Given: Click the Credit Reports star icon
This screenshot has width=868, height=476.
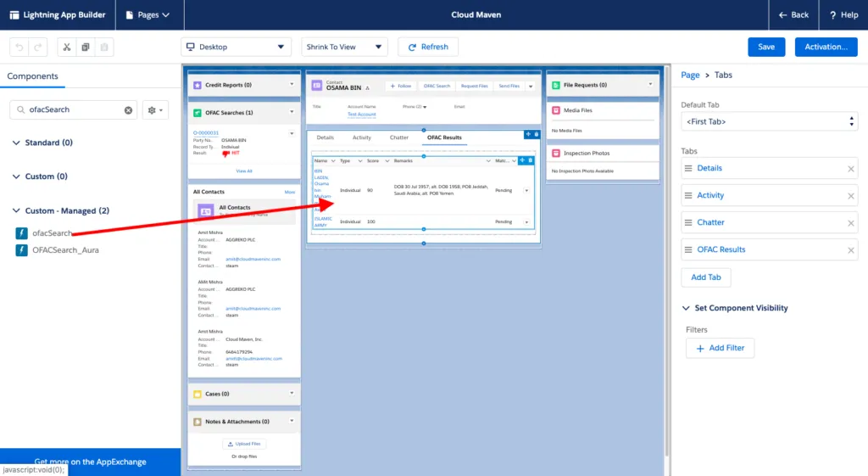Looking at the screenshot, I should [x=197, y=86].
